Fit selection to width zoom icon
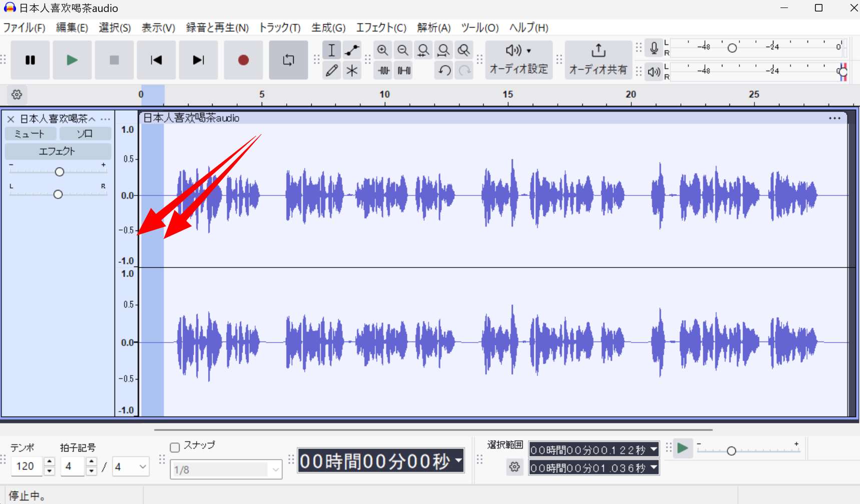860x504 pixels. 423,50
